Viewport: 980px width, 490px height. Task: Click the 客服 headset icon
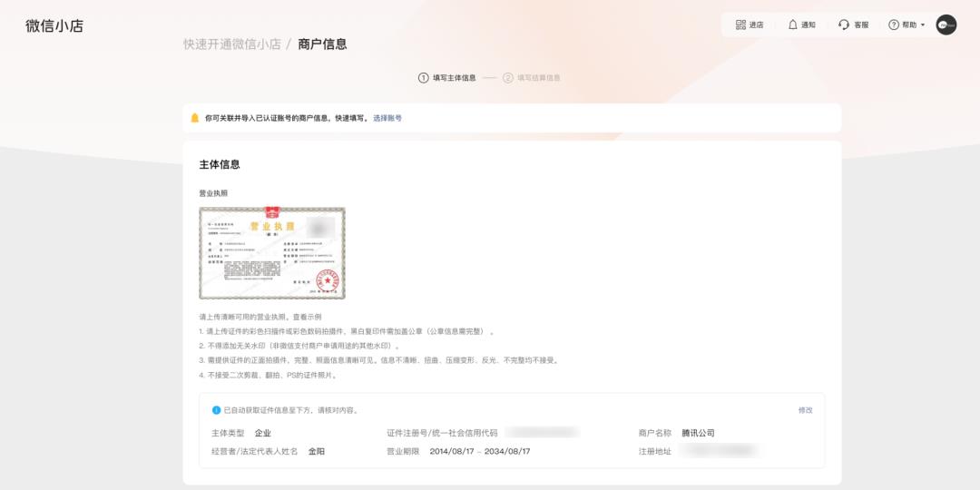click(844, 25)
